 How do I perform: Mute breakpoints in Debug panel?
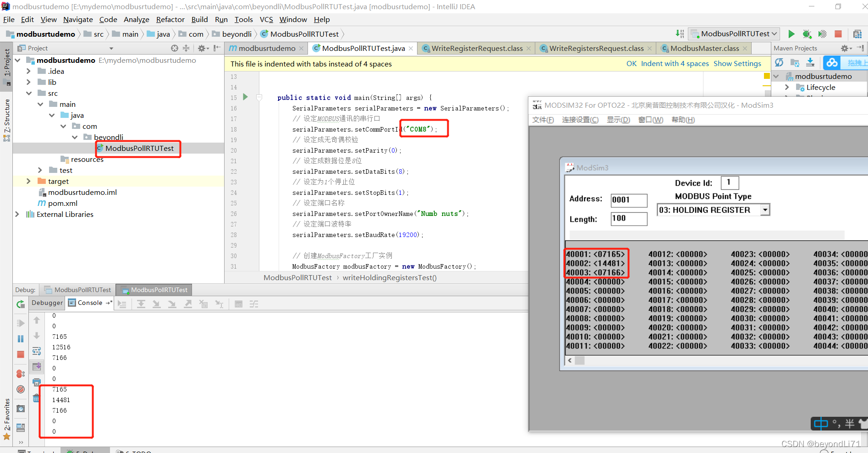21,389
